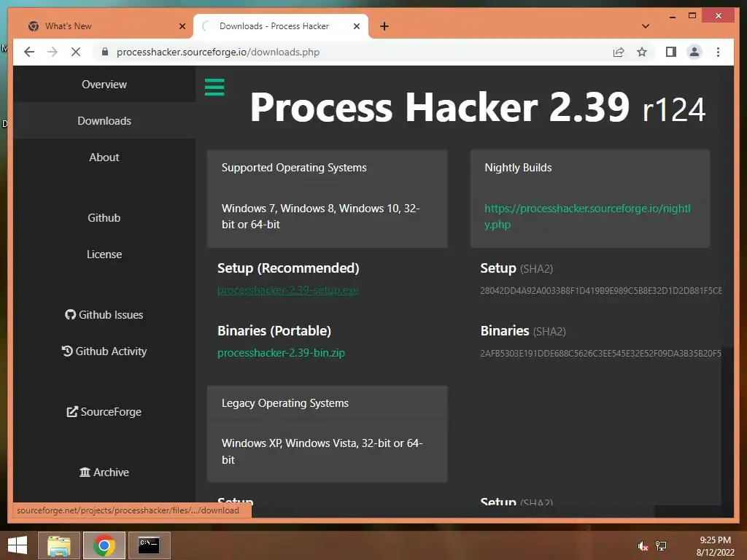747x560 pixels.
Task: Open the Windows Start button
Action: (18, 545)
